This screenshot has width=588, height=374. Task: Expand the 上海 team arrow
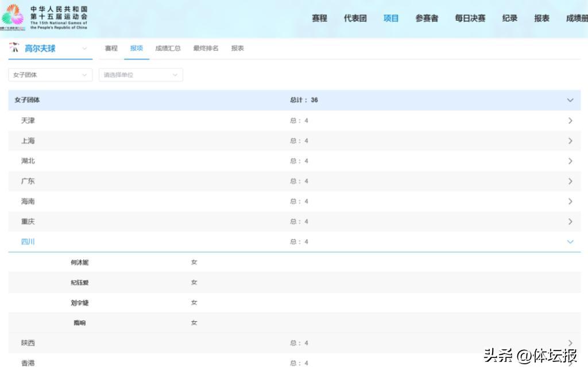[x=570, y=141]
